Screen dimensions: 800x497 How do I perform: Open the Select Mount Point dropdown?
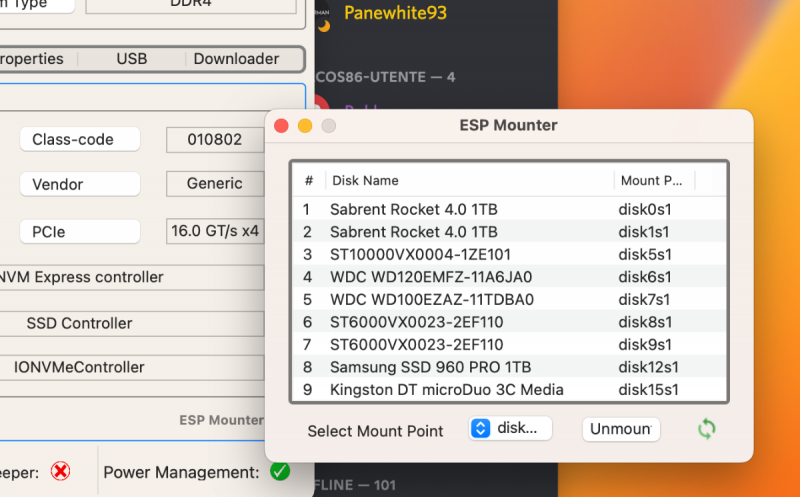510,428
